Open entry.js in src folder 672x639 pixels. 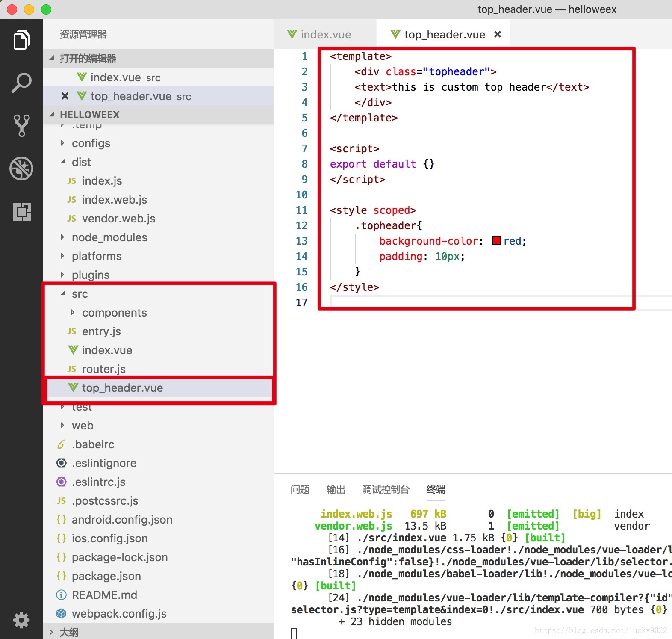(x=158, y=331)
